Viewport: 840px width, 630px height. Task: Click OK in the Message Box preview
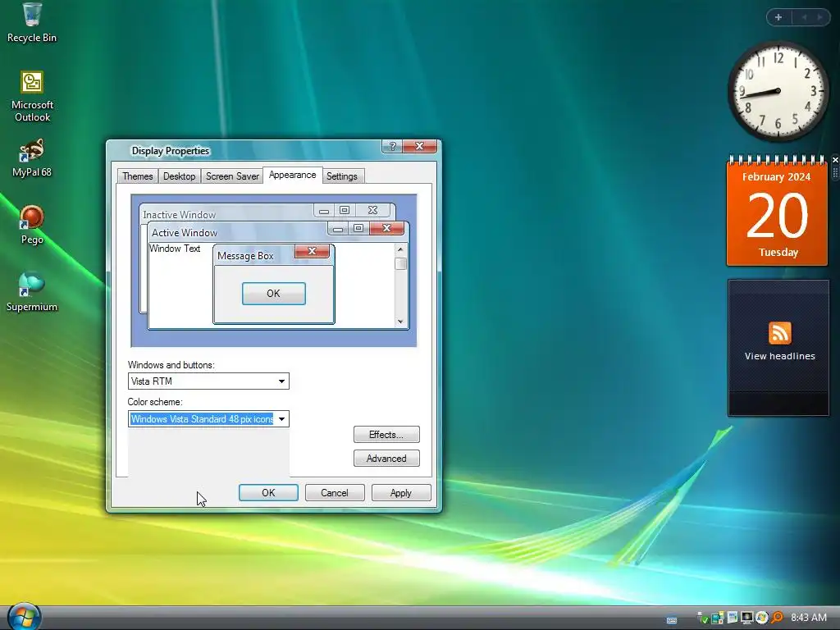(274, 294)
